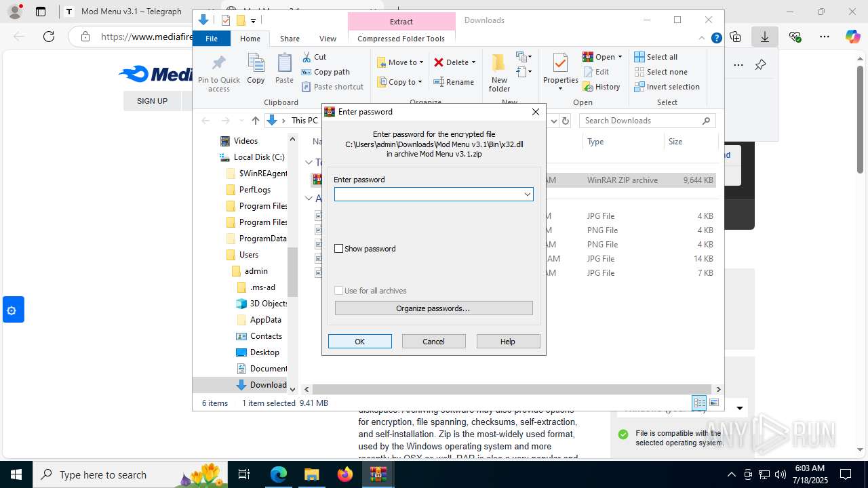This screenshot has width=868, height=488.
Task: Collapse the Explorer ribbon chevron
Action: coord(703,39)
